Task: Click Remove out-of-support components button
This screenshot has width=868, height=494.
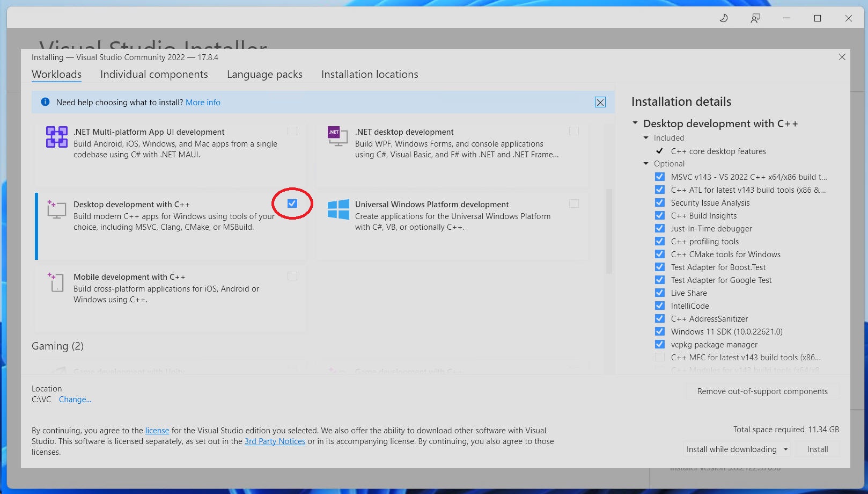Action: click(x=762, y=391)
